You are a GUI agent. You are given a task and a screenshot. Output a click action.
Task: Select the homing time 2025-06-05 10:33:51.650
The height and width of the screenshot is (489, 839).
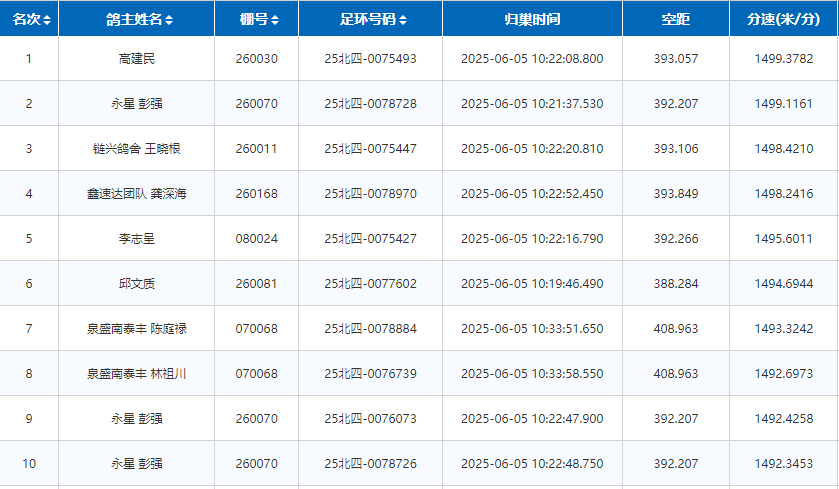point(532,329)
